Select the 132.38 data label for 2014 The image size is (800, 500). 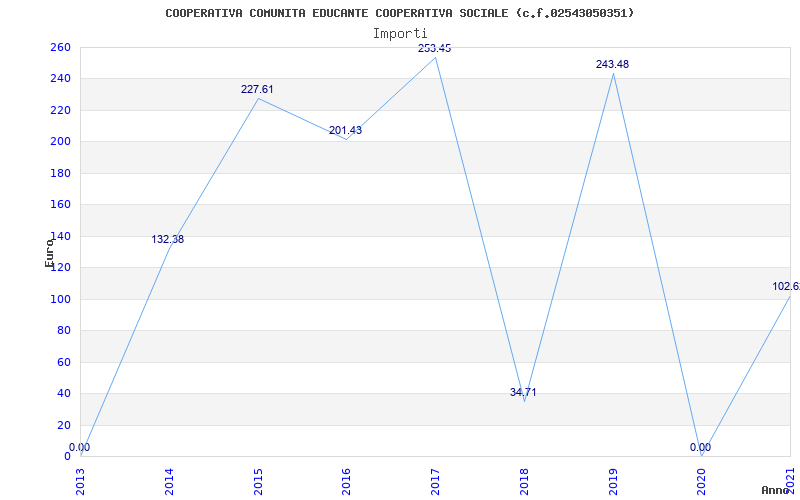tap(168, 239)
